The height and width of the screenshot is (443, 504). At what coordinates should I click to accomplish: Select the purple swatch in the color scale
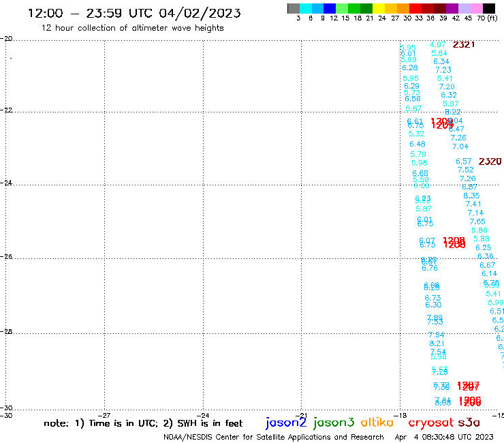point(452,8)
